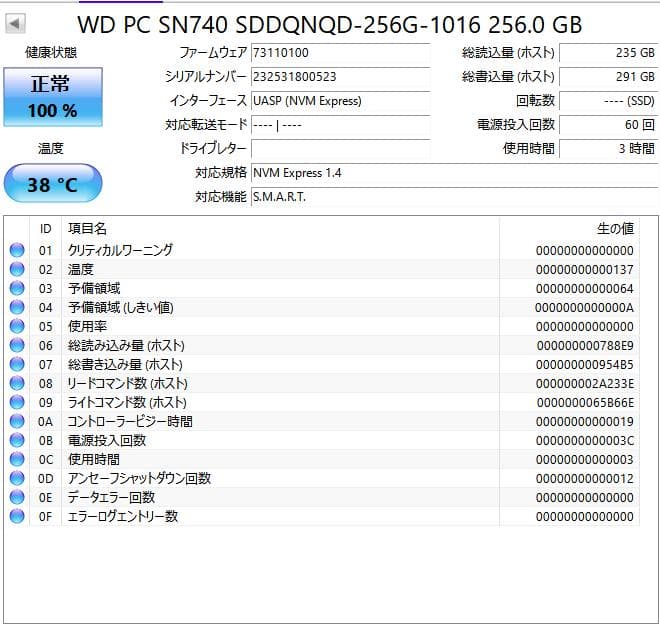The image size is (660, 627).
Task: Click the status orb for 0E データエラー回数
Action: coord(17,497)
